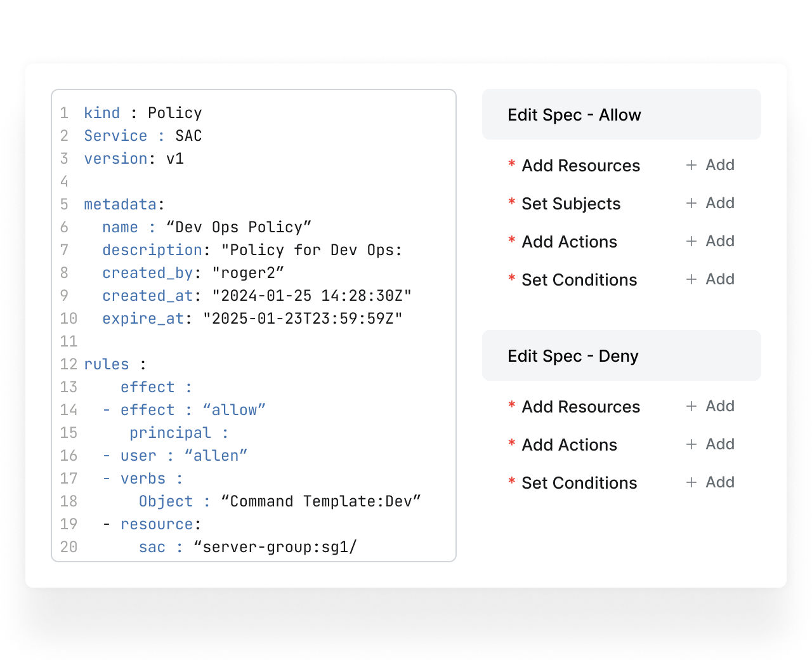812x660 pixels.
Task: Click the plus icon for Allow's Add Resources
Action: (x=691, y=165)
